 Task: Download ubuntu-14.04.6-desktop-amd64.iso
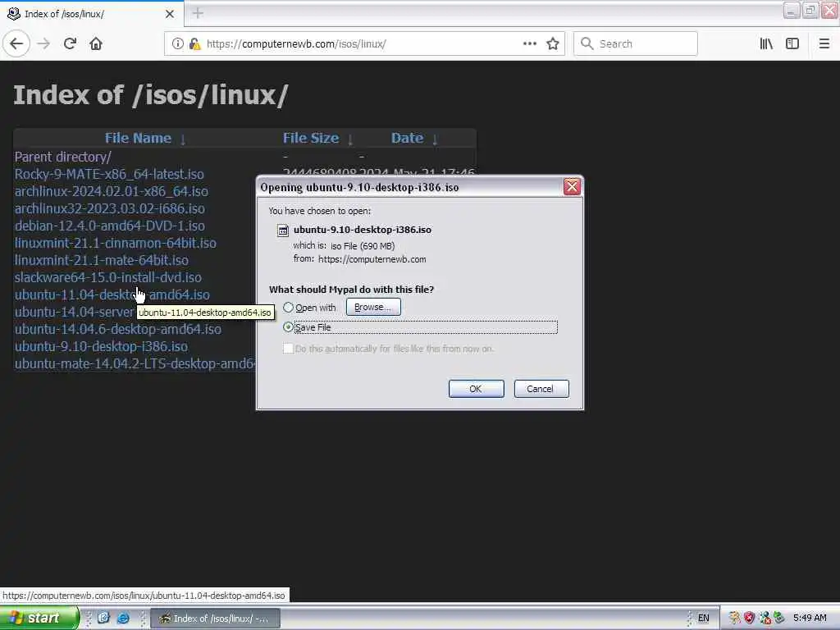click(x=118, y=329)
